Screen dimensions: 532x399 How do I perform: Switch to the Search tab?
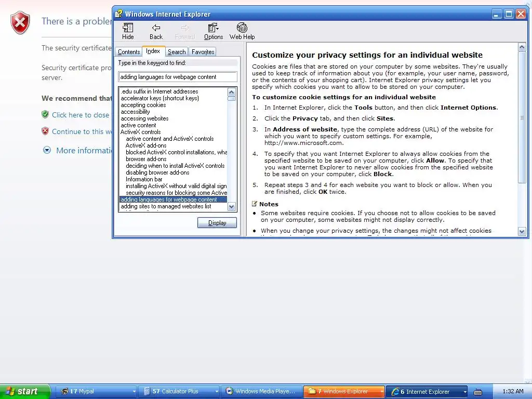click(177, 52)
